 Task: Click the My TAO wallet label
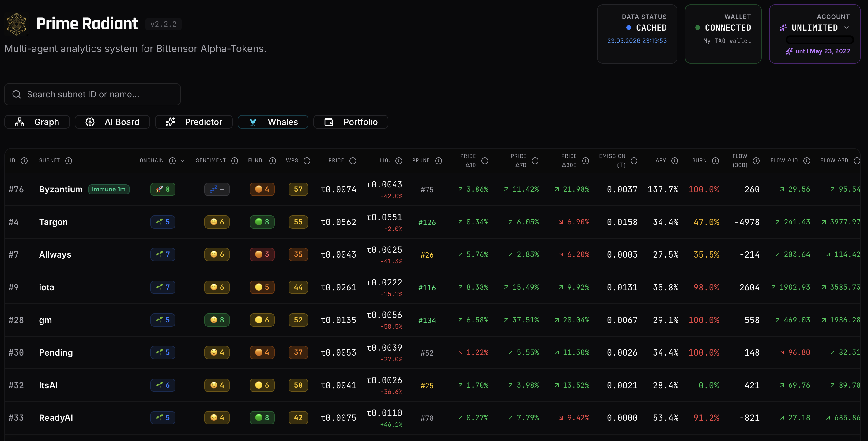point(727,41)
